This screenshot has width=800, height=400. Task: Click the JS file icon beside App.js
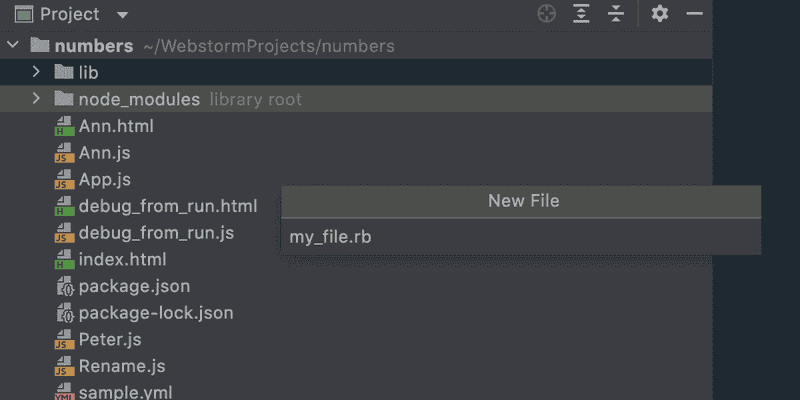pos(64,179)
